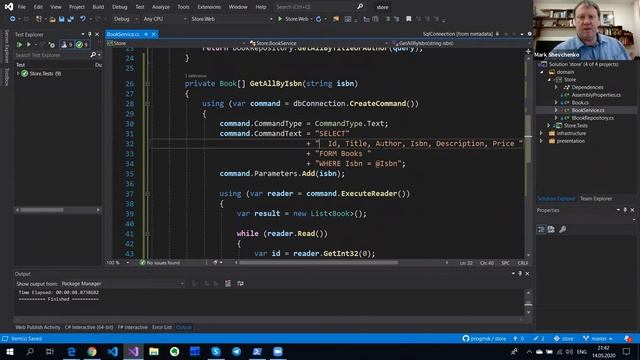The width and height of the screenshot is (640, 360).
Task: Open the Any CPU platform dropdown
Action: (x=164, y=19)
